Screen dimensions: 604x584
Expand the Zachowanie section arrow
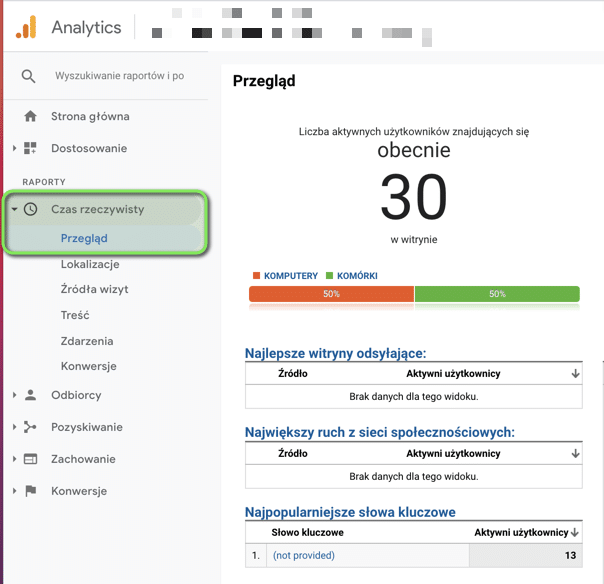click(x=14, y=459)
